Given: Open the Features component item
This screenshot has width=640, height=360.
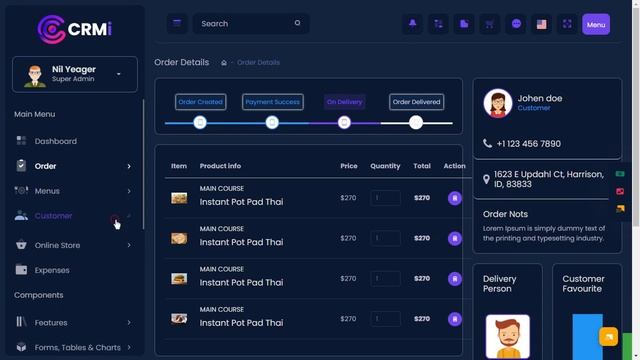Looking at the screenshot, I should tap(51, 322).
